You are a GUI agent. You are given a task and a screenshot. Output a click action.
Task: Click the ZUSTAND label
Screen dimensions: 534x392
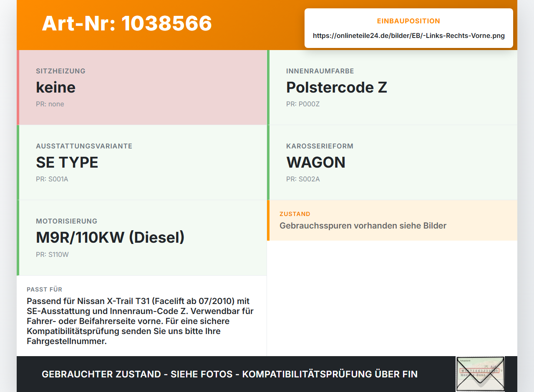tap(295, 214)
